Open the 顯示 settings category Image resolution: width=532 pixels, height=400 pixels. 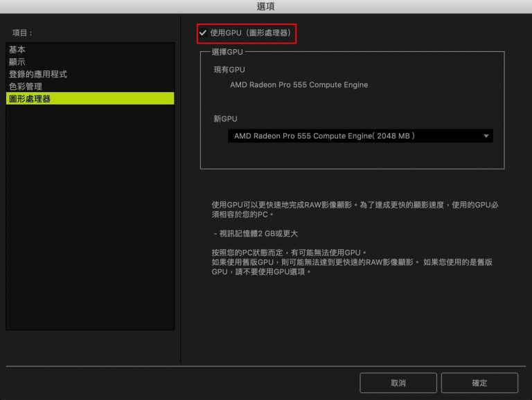(18, 62)
